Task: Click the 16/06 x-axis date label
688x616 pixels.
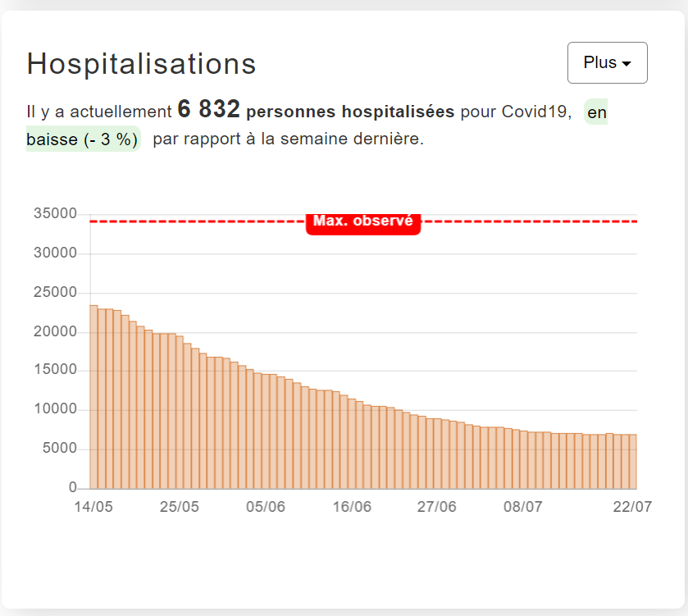Action: [352, 507]
